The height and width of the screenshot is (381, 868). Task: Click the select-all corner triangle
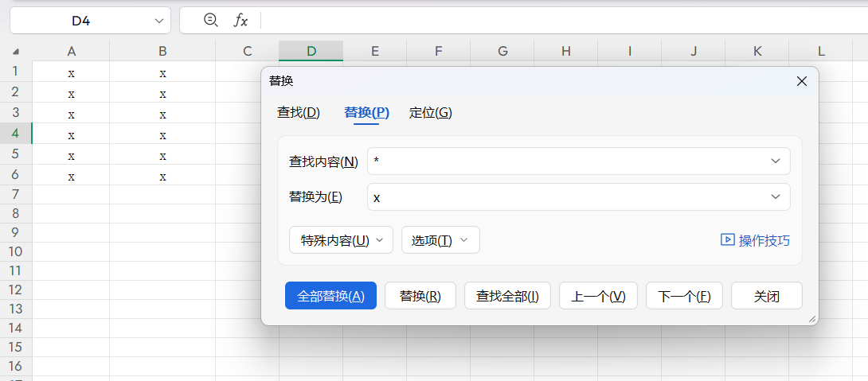tap(16, 52)
